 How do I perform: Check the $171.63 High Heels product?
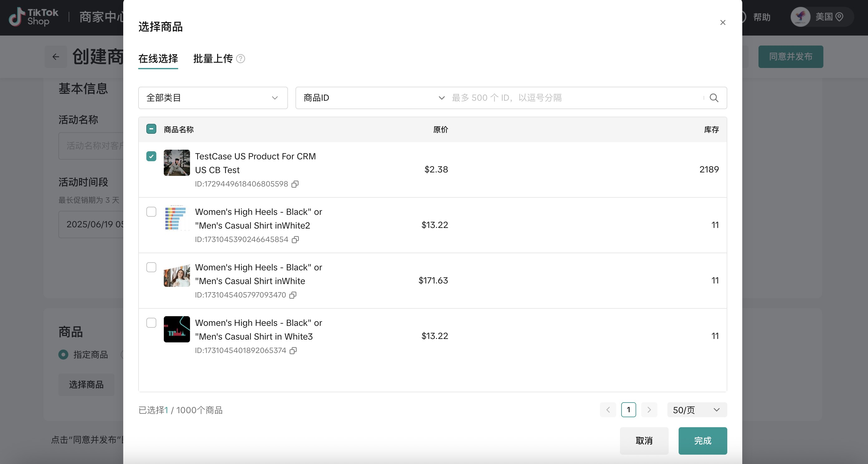tap(151, 267)
